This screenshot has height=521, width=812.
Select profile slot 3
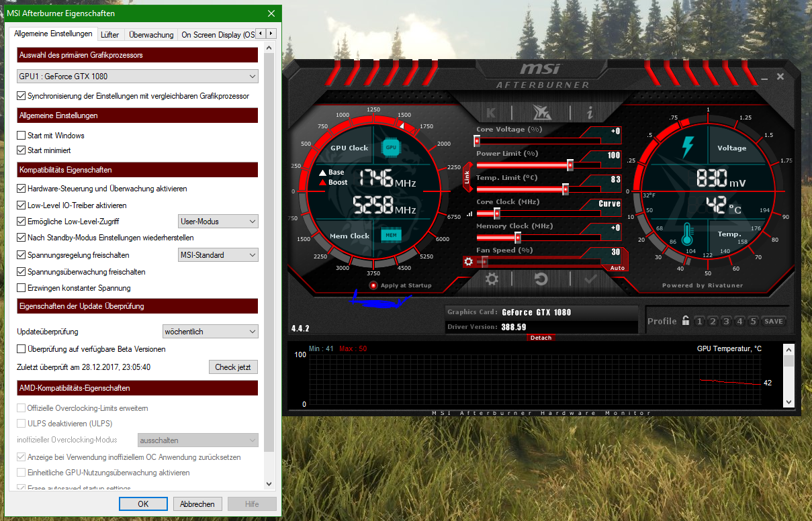(x=726, y=322)
